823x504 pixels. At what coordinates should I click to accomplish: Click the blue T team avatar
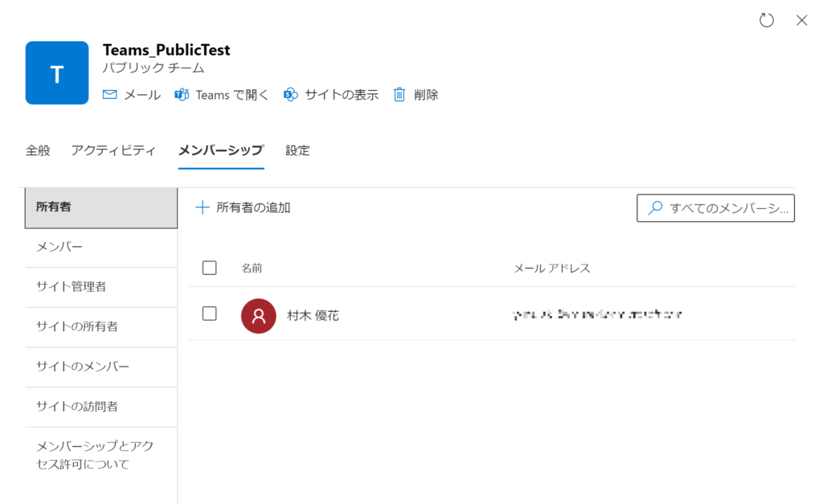(x=57, y=73)
